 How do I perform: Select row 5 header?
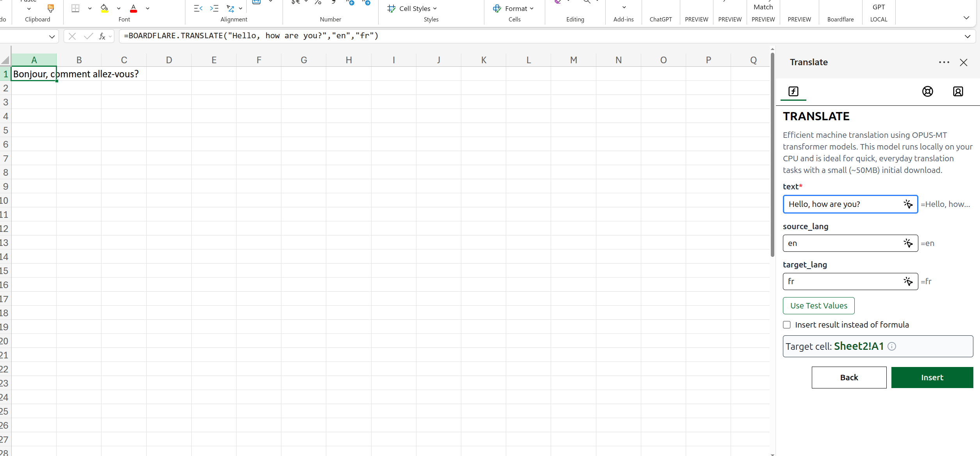point(5,130)
